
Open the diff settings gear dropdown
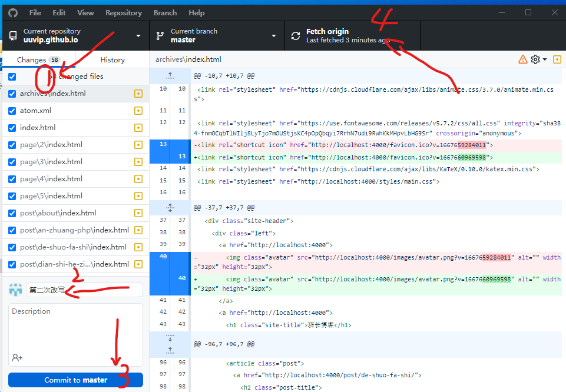tap(538, 59)
